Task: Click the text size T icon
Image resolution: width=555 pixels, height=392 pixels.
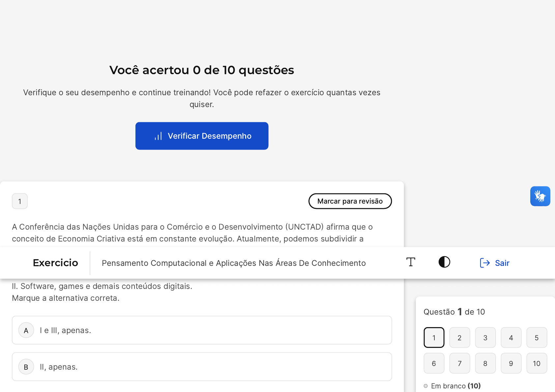Action: tap(411, 262)
